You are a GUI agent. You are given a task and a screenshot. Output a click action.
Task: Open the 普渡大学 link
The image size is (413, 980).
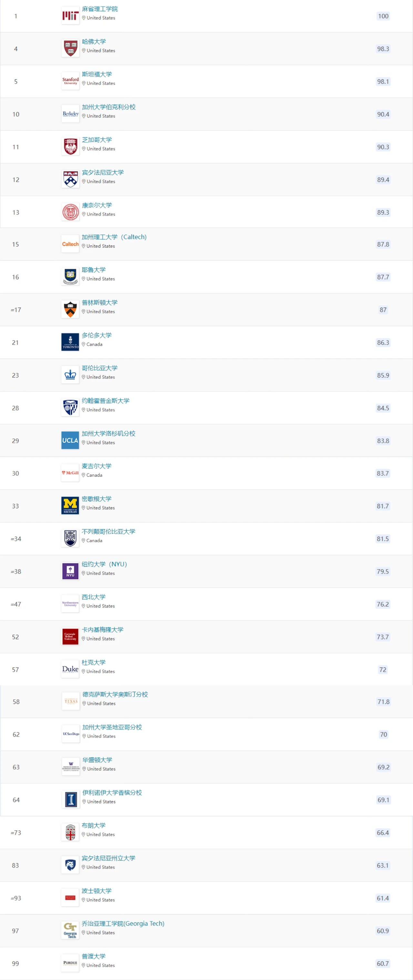(94, 956)
